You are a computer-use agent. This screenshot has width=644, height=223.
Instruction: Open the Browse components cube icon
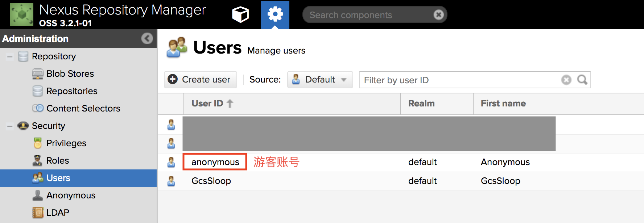point(240,15)
